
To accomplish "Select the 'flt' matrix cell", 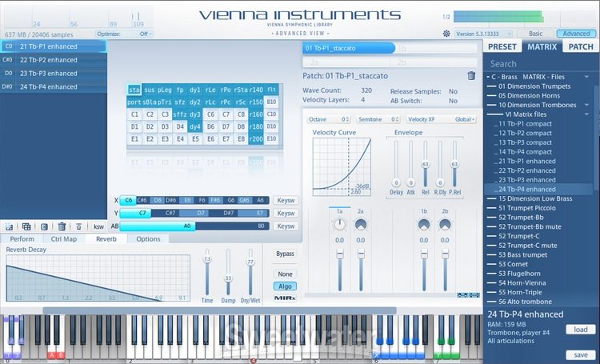I will point(271,90).
